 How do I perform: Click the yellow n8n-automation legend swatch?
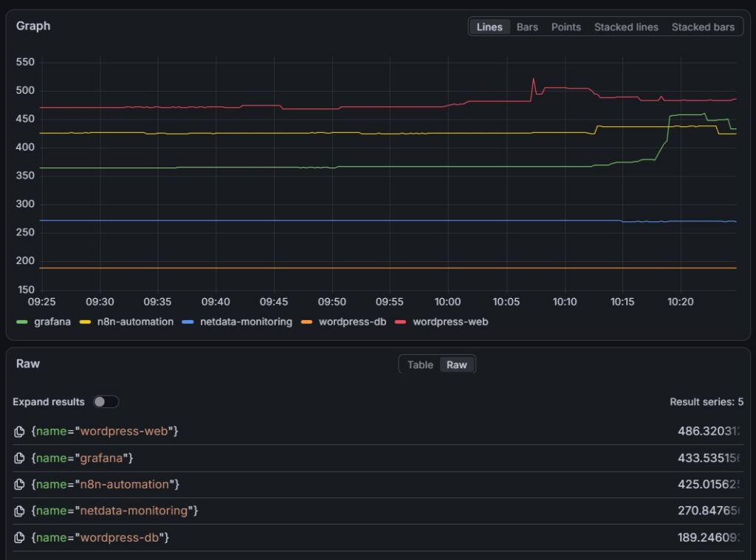point(85,322)
